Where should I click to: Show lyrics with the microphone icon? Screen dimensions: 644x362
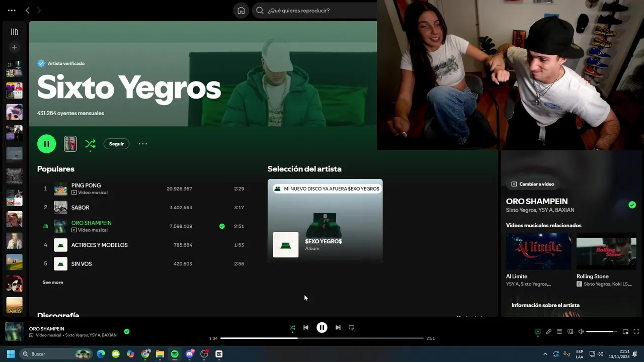549,332
